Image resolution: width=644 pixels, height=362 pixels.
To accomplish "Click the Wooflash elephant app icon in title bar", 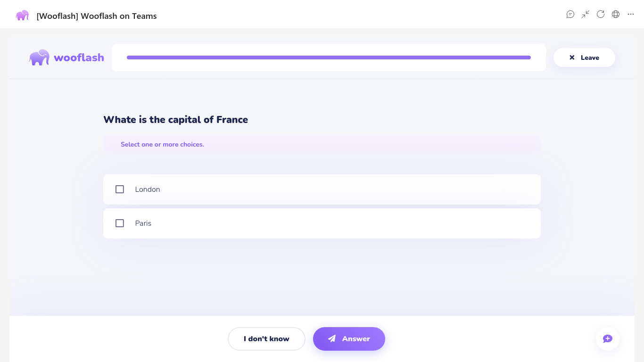I will pos(22,16).
